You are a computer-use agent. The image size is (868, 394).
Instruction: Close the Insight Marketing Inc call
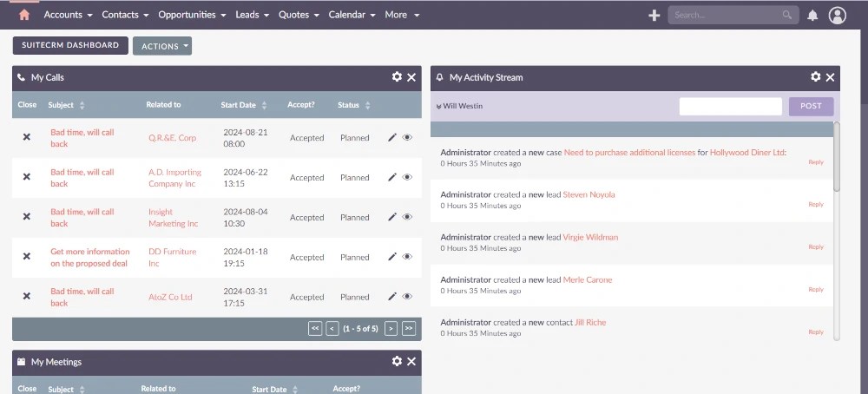click(27, 217)
